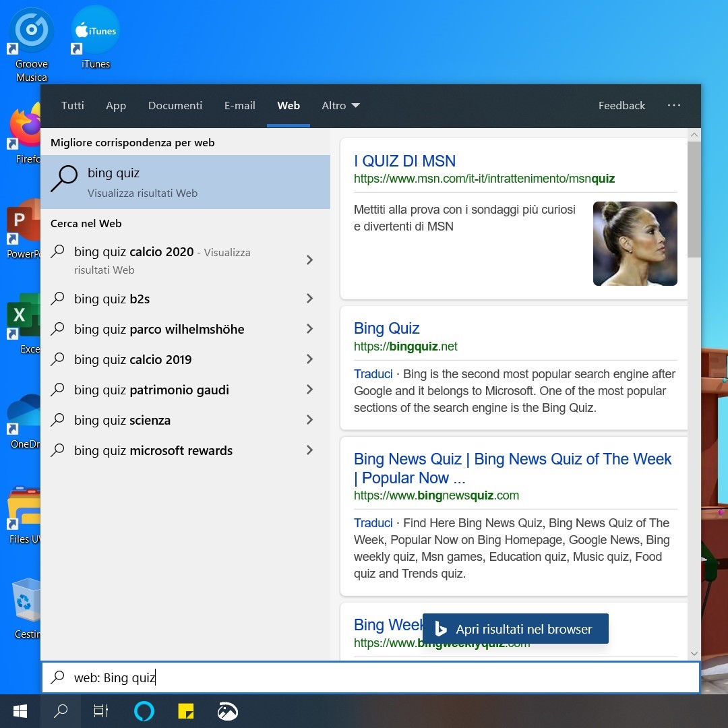Open Bing News Quiz of The Week link
The height and width of the screenshot is (728, 728).
(x=512, y=468)
